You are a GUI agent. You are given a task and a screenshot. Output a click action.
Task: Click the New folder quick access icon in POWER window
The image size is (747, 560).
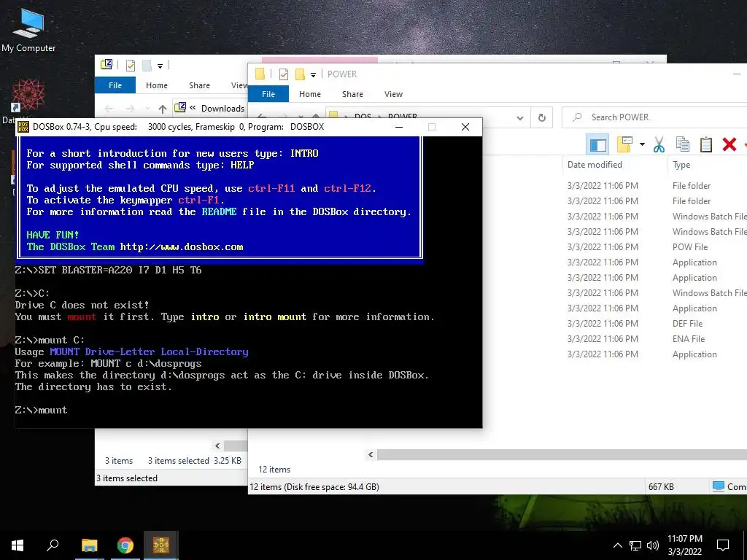pos(300,74)
